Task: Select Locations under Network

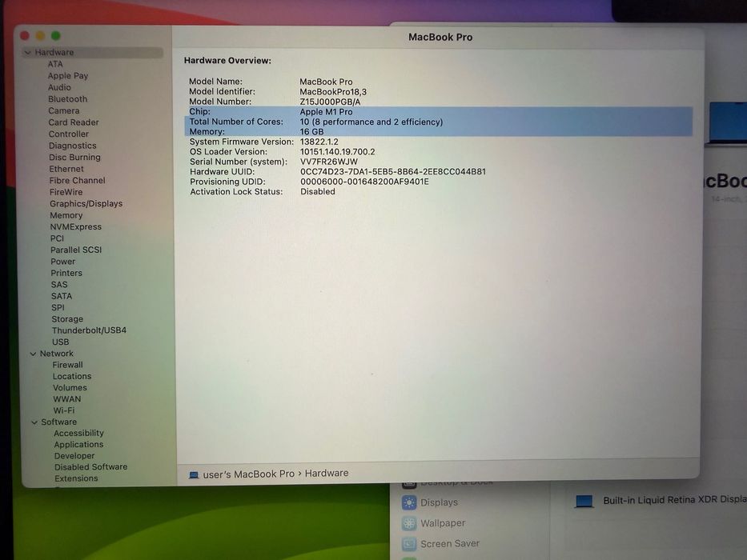Action: coord(72,376)
